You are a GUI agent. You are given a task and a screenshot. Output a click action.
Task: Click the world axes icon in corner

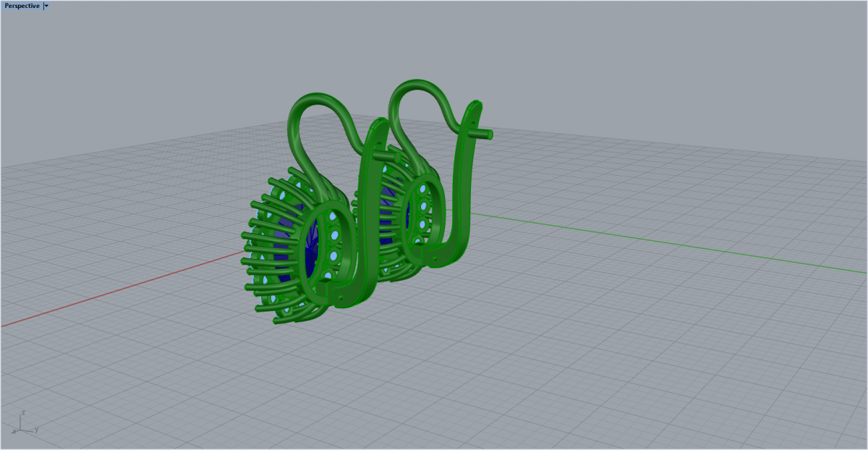coord(25,423)
